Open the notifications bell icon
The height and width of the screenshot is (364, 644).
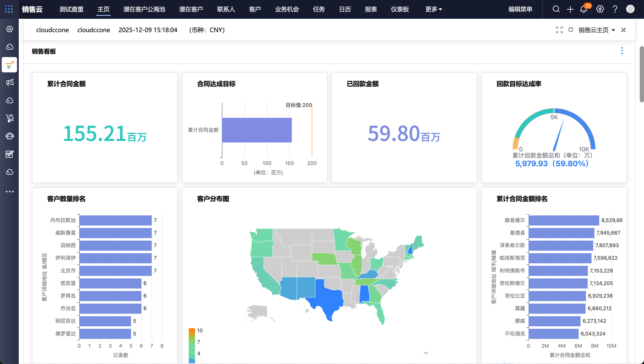tap(583, 9)
